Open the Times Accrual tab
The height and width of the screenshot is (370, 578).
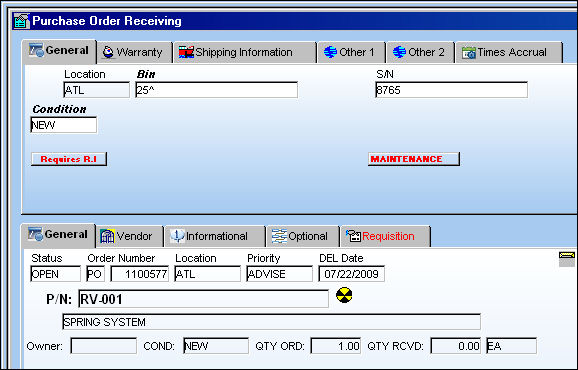tap(509, 52)
